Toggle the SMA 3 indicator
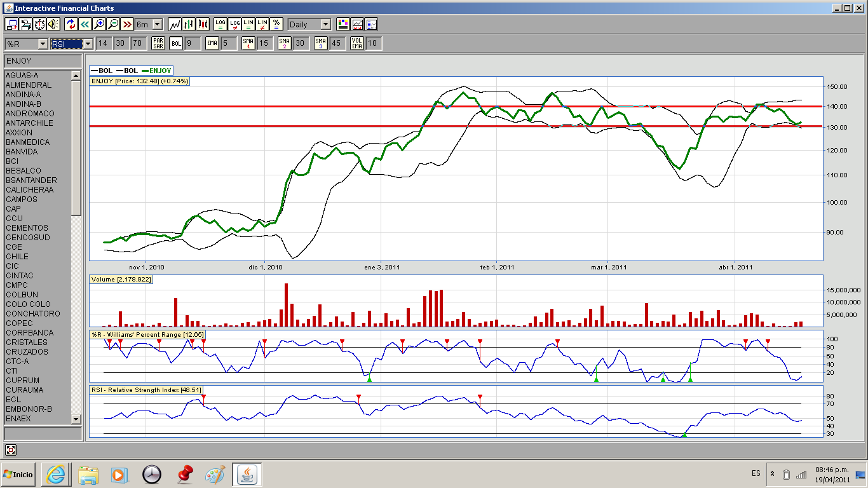Image resolution: width=868 pixels, height=488 pixels. (x=321, y=43)
